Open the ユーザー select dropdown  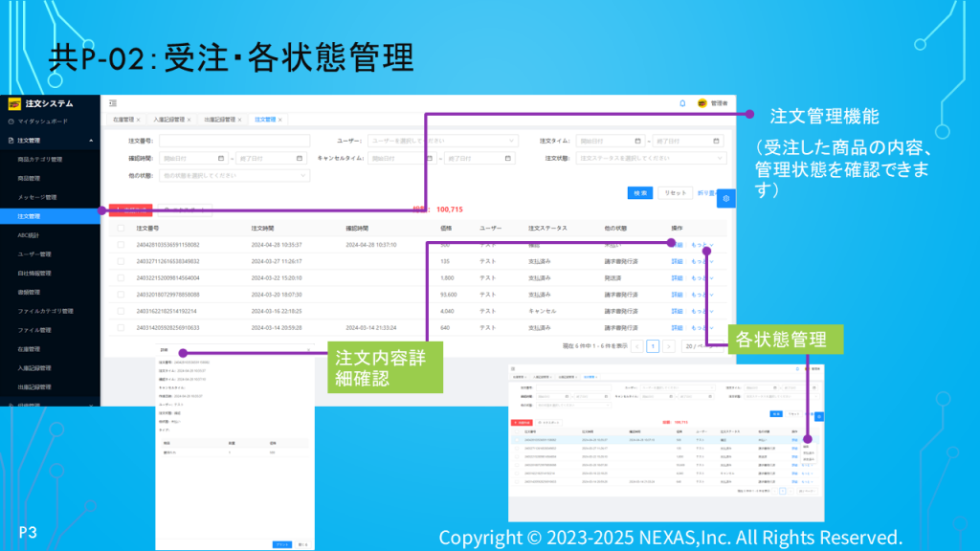point(442,141)
